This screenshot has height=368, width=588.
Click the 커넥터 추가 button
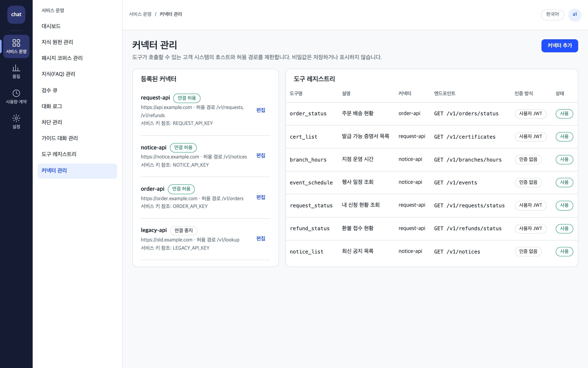click(x=560, y=46)
